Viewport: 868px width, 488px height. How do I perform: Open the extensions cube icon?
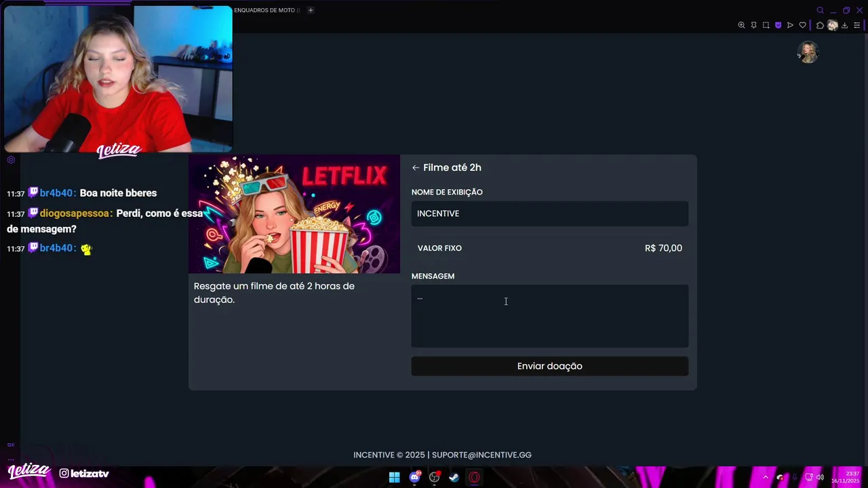(x=820, y=25)
